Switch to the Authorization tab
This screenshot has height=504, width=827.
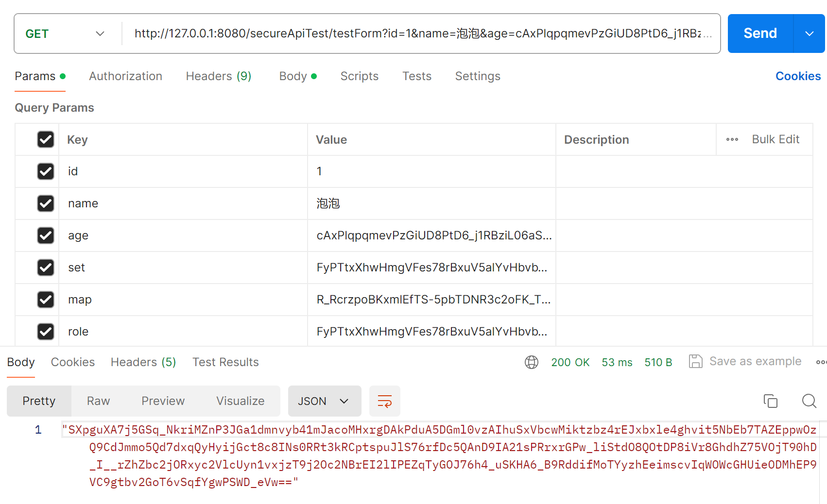point(125,76)
